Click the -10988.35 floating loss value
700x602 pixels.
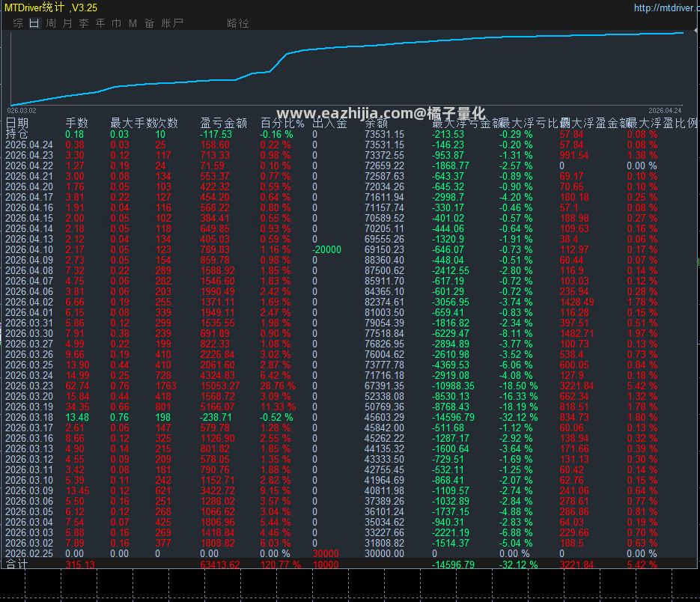453,386
